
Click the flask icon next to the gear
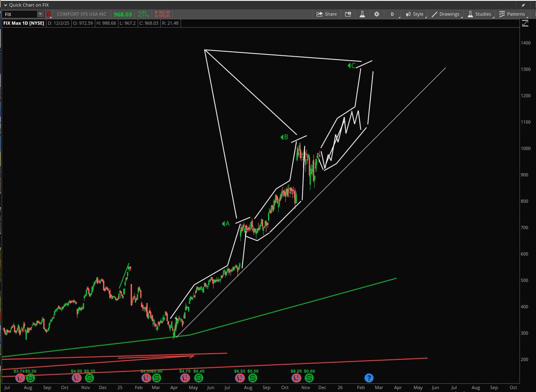coord(362,14)
